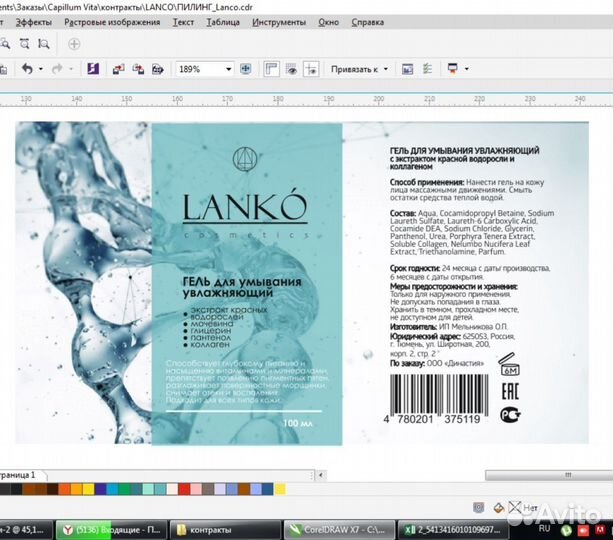Click the full-screen preview icon beside zoom box
613x540 pixels.
pos(248,69)
